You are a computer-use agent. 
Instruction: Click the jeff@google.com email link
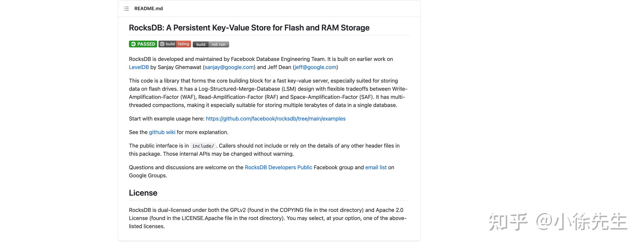click(x=315, y=67)
